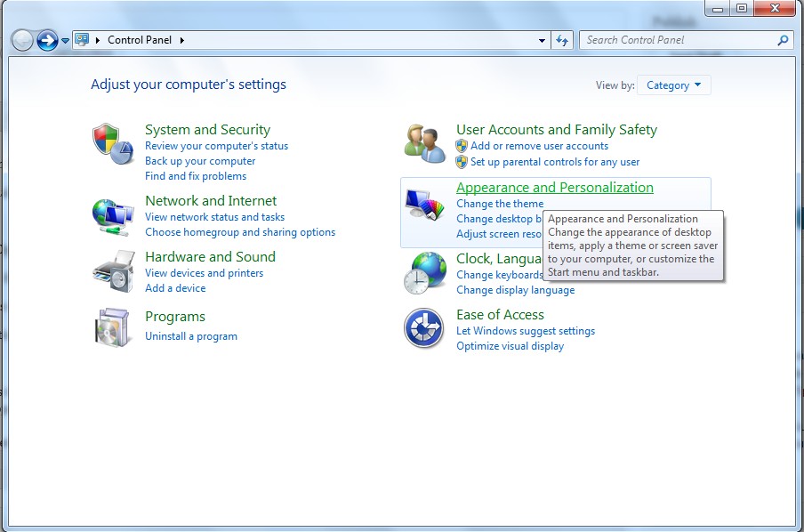Screen dimensions: 804x532
Task: Open the Clock, Language category heading
Action: tap(499, 259)
